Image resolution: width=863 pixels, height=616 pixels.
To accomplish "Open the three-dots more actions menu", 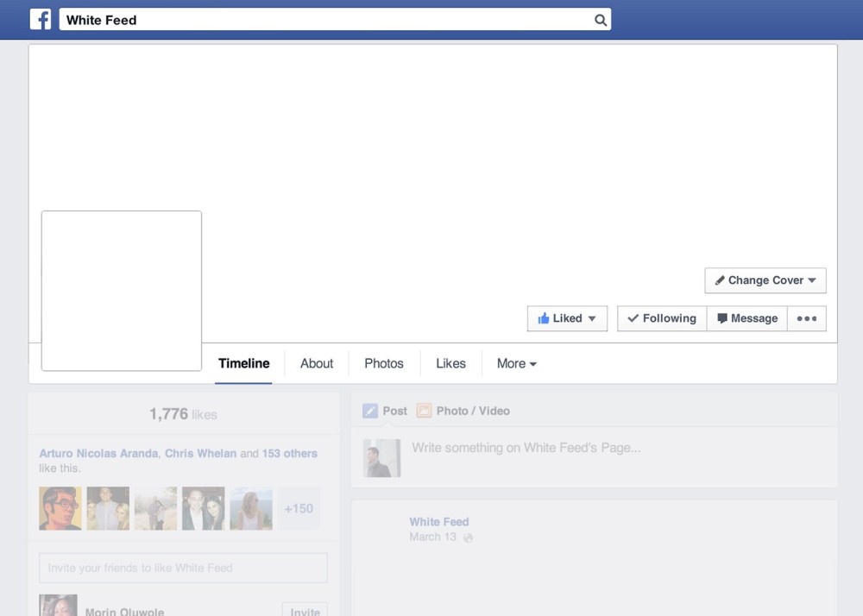I will tap(807, 318).
